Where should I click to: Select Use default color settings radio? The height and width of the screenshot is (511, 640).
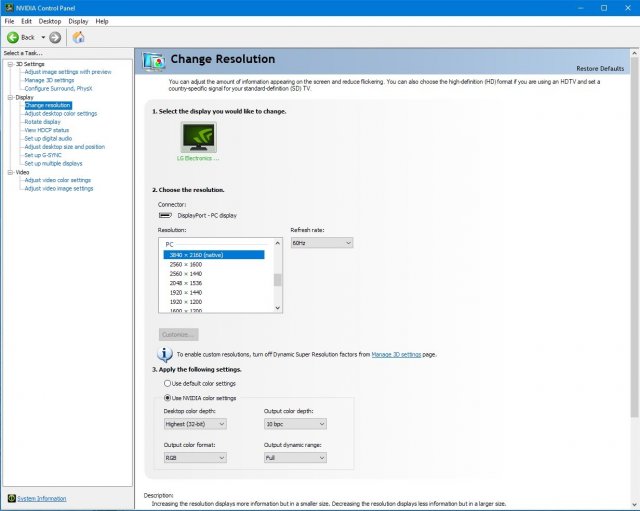[166, 383]
